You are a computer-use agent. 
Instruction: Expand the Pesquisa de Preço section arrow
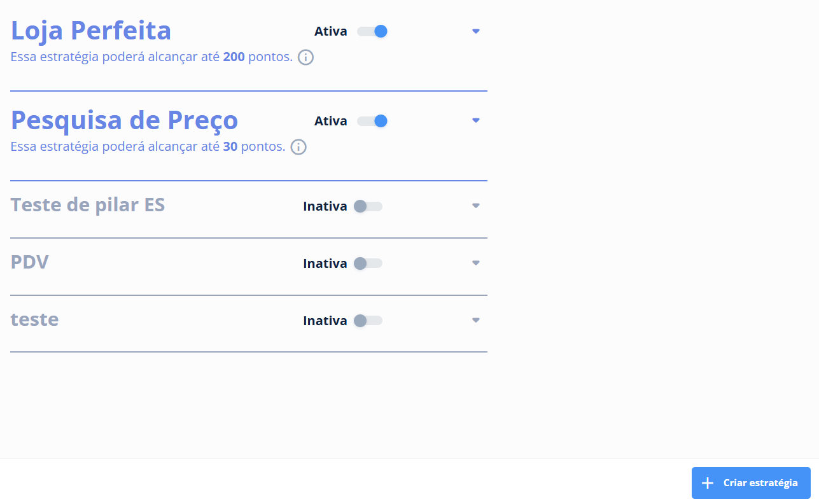[x=476, y=120]
